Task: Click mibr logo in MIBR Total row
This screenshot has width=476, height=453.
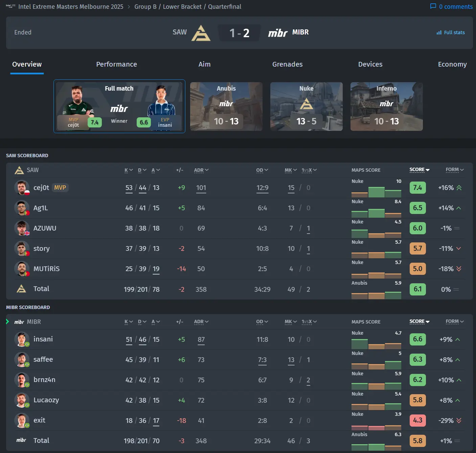Action: coord(21,440)
